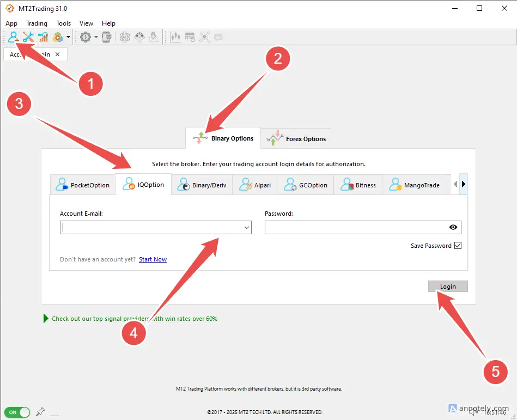Open the bar chart analysis toolbar icon
This screenshot has width=517, height=420.
[x=43, y=37]
